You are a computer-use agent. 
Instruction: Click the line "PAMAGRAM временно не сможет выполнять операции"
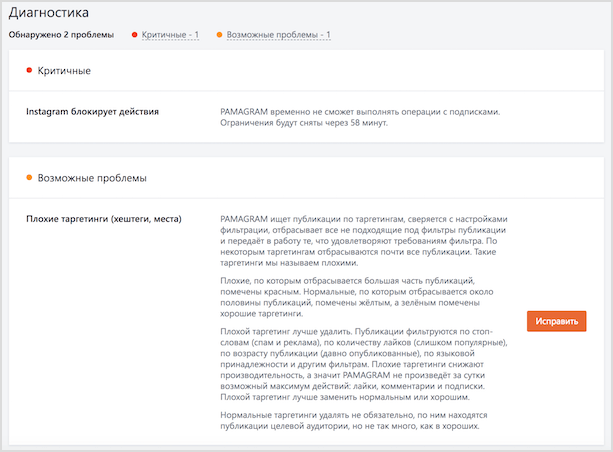click(359, 111)
